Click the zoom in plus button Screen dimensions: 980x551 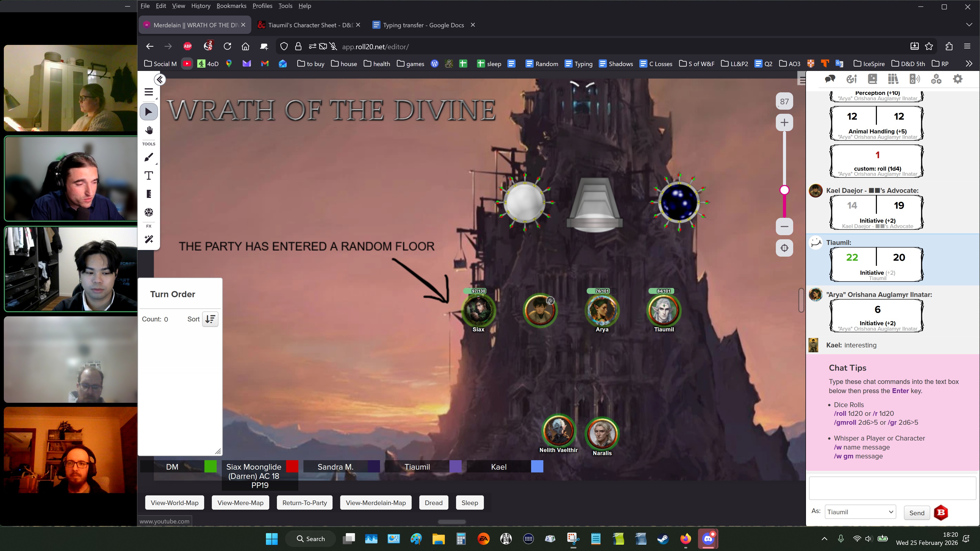784,123
